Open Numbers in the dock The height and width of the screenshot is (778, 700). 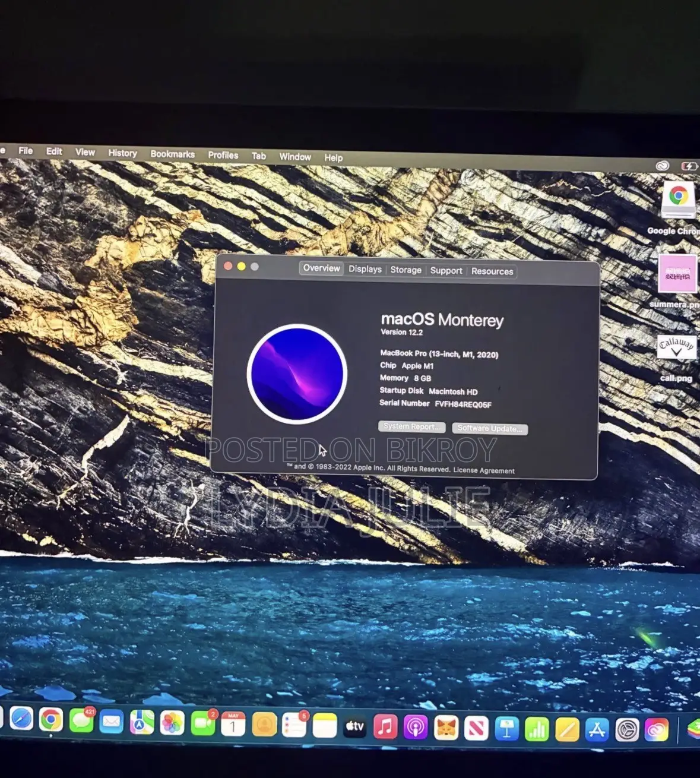[x=537, y=730]
